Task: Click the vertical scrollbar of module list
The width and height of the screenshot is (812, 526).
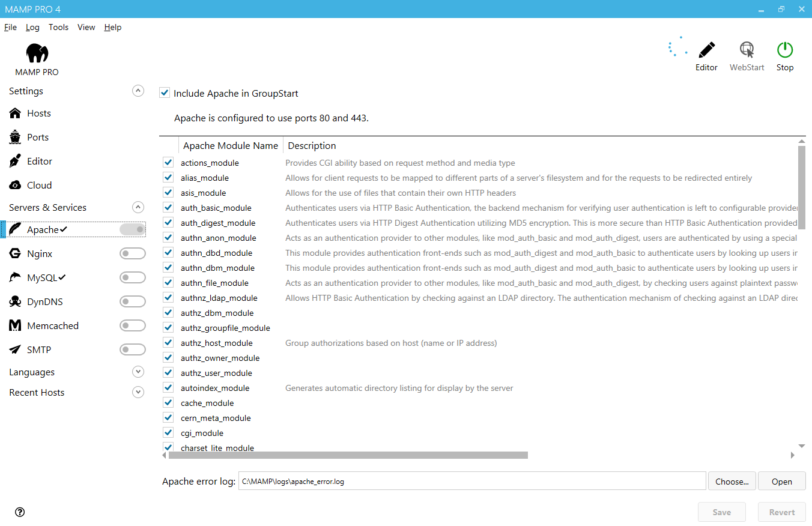Action: (801, 187)
